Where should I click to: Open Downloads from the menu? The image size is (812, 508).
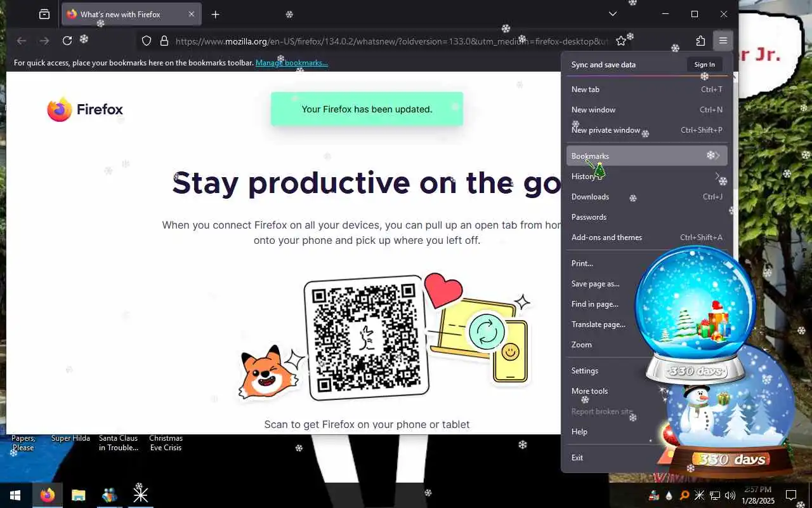click(646, 197)
